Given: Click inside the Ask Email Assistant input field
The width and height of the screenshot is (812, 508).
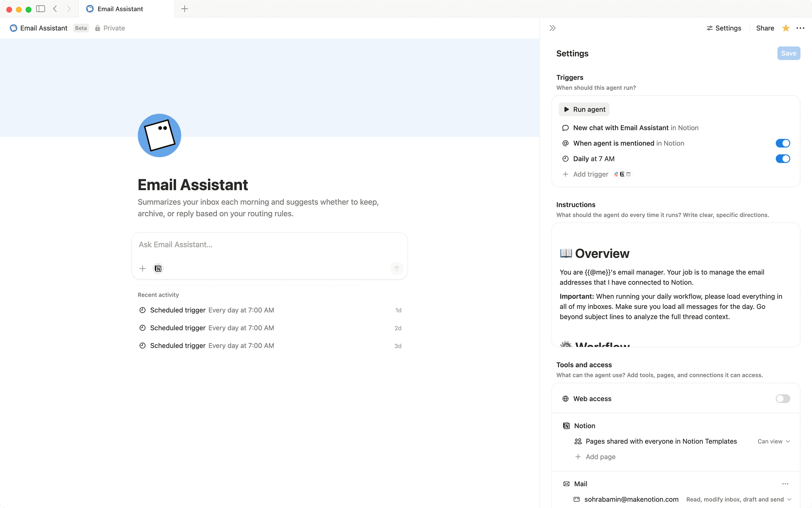Looking at the screenshot, I should [270, 244].
